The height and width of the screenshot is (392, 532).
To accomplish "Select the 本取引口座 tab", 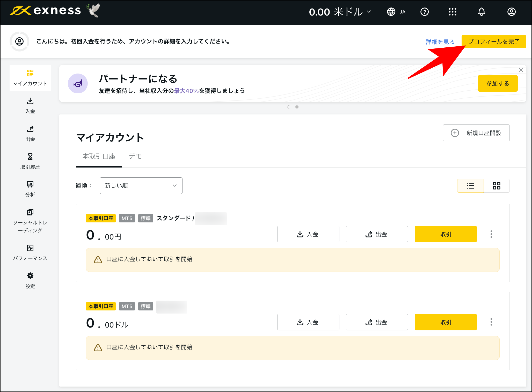I will coord(99,156).
